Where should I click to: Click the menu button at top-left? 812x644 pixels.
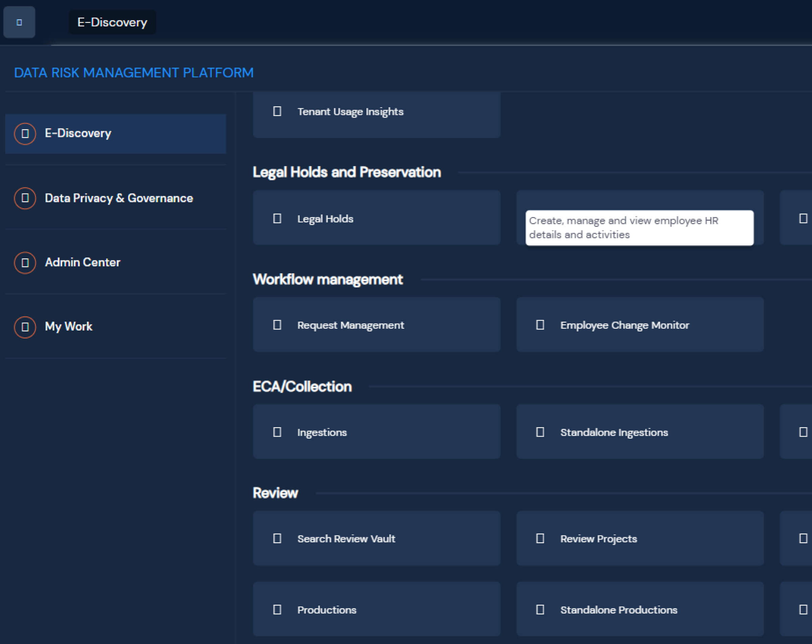(x=19, y=22)
